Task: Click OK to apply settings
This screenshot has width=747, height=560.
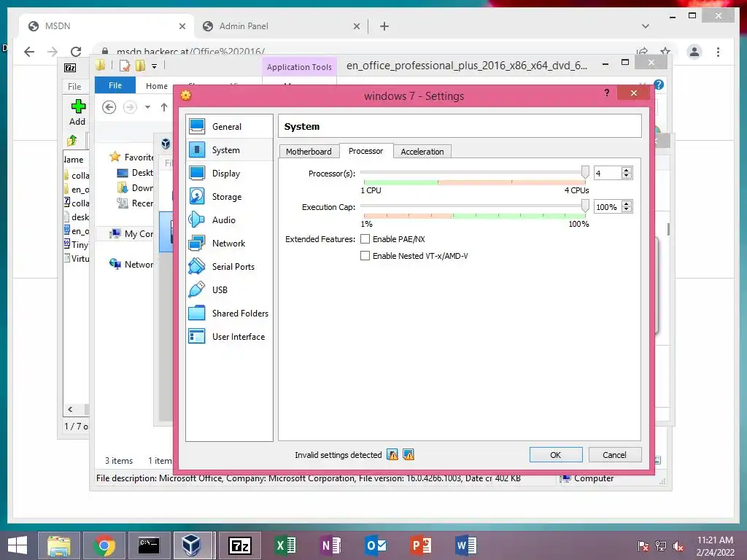Action: point(555,455)
